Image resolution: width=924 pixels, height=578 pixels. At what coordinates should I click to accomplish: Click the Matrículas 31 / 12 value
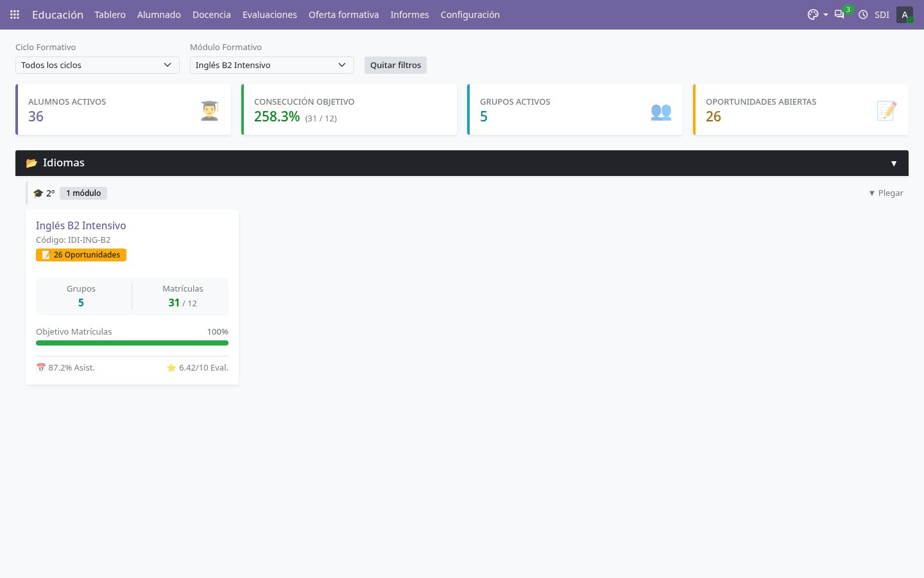coord(183,302)
